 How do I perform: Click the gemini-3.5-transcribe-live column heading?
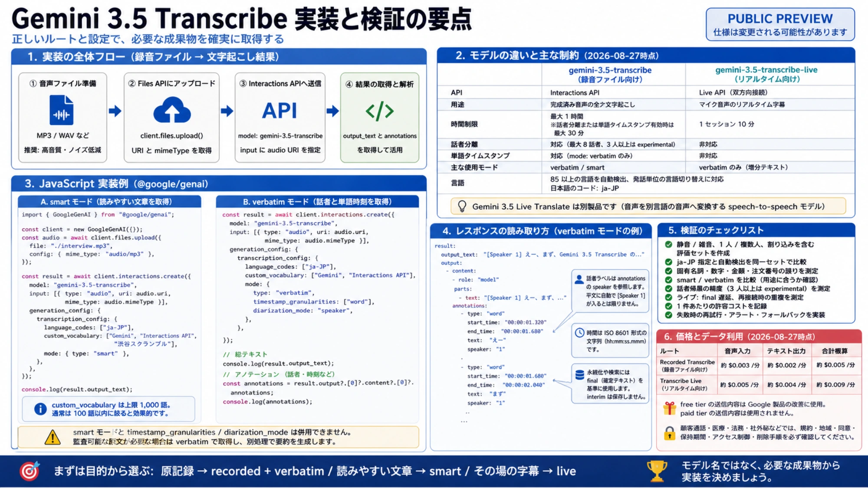coord(766,74)
